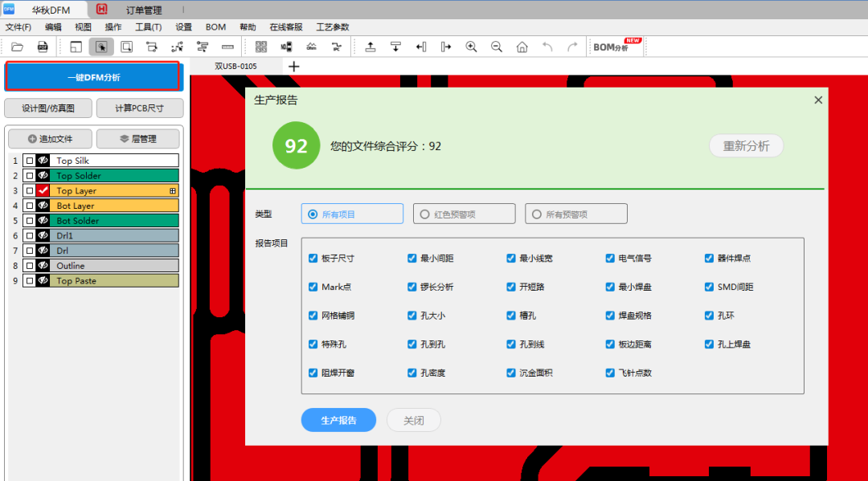
Task: Click the 重新分析 button
Action: [746, 146]
